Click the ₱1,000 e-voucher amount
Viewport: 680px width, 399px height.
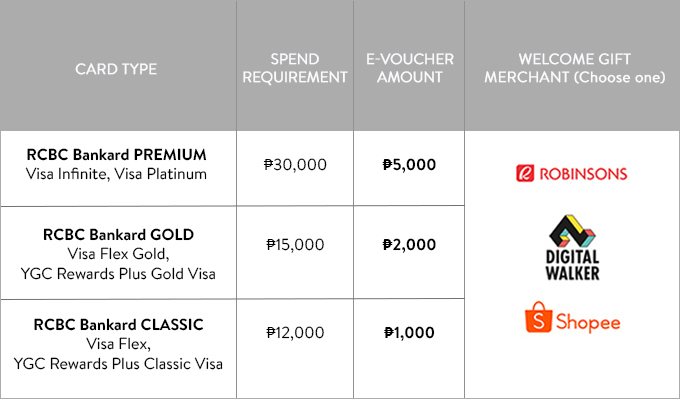409,333
